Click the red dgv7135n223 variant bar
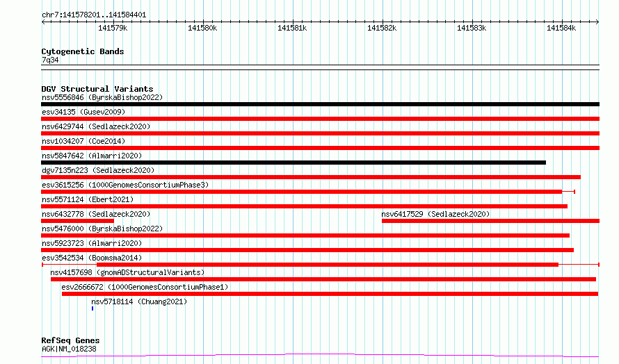The width and height of the screenshot is (619, 364). tap(311, 177)
